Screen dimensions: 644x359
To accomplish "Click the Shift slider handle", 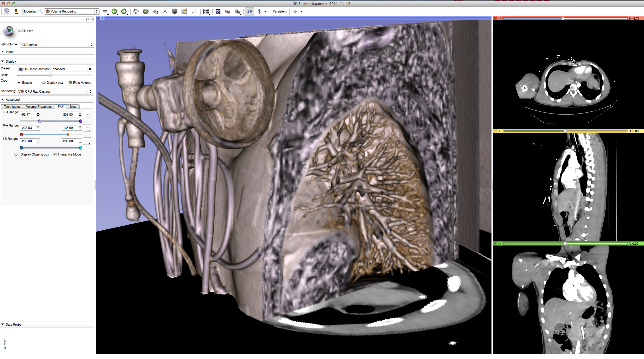I will pos(50,75).
